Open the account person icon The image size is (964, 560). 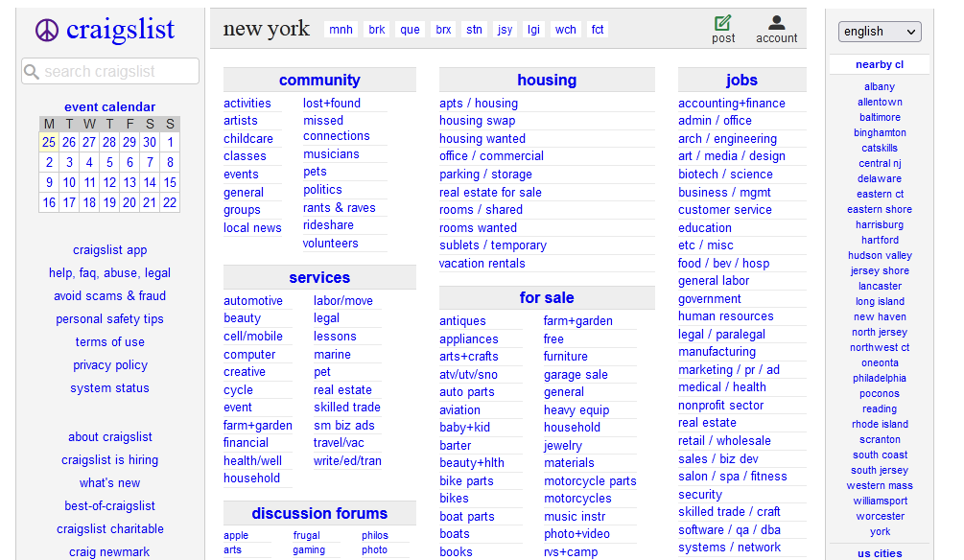pyautogui.click(x=777, y=23)
